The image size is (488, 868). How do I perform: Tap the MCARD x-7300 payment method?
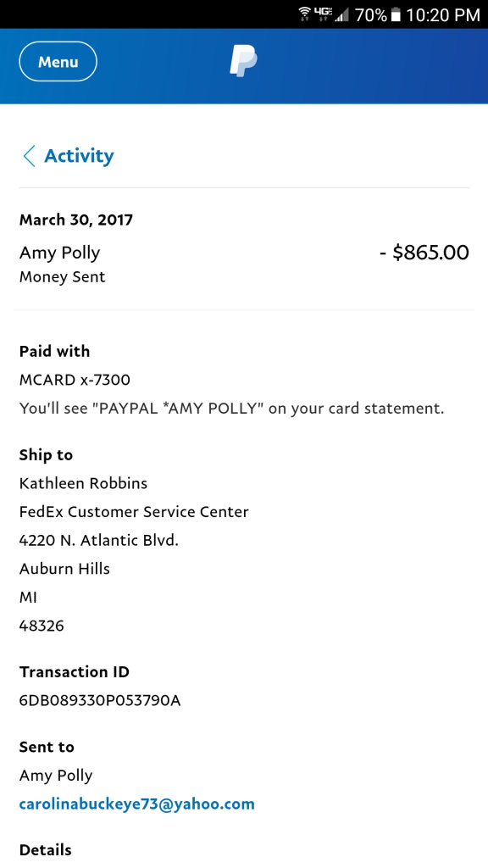tap(75, 381)
